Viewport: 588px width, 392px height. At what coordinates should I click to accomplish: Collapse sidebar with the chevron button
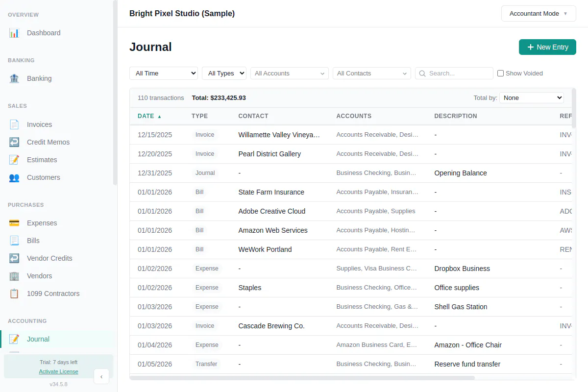point(101,376)
